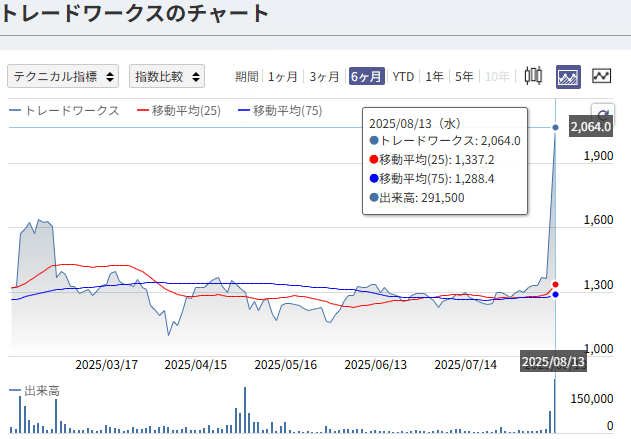The width and height of the screenshot is (631, 439).
Task: Click the blue 移動平均(75) end marker
Action: pyautogui.click(x=555, y=295)
